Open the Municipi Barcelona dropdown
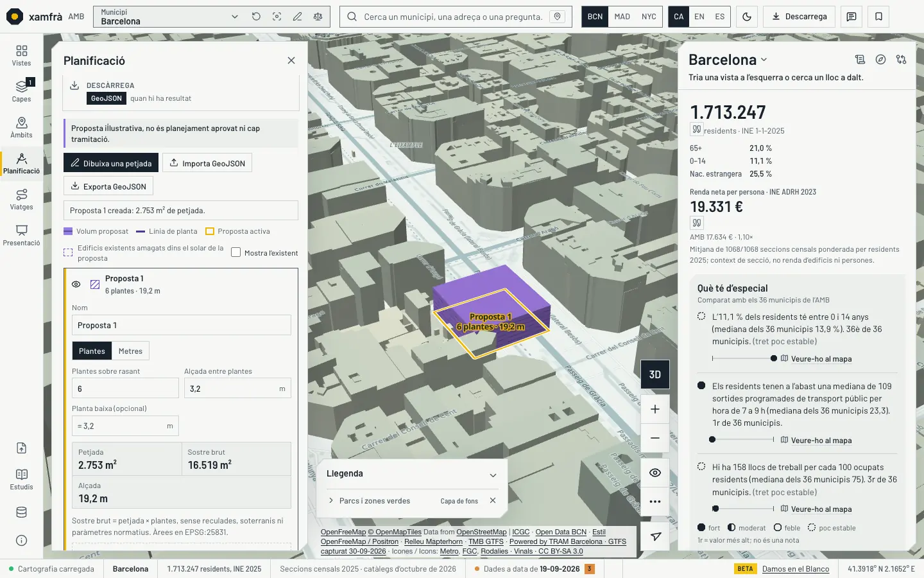 (170, 17)
